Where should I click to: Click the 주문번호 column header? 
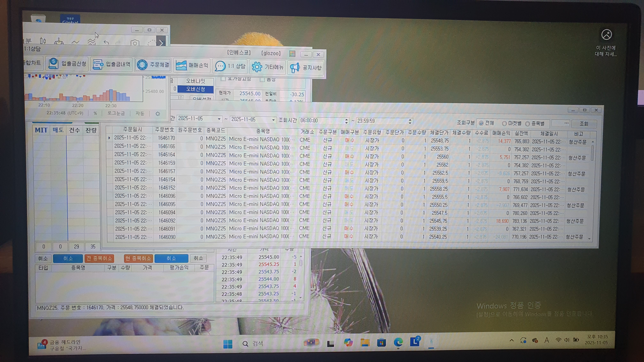click(x=164, y=130)
